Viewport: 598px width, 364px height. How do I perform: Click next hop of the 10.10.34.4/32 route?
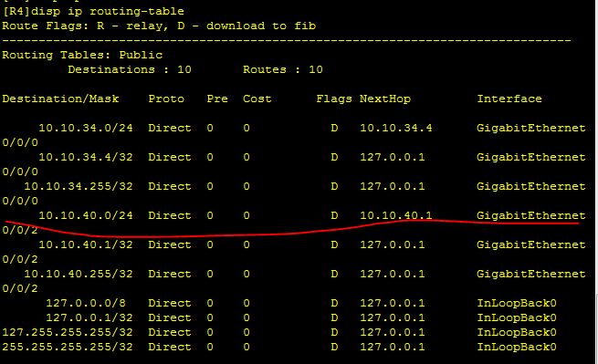393,158
